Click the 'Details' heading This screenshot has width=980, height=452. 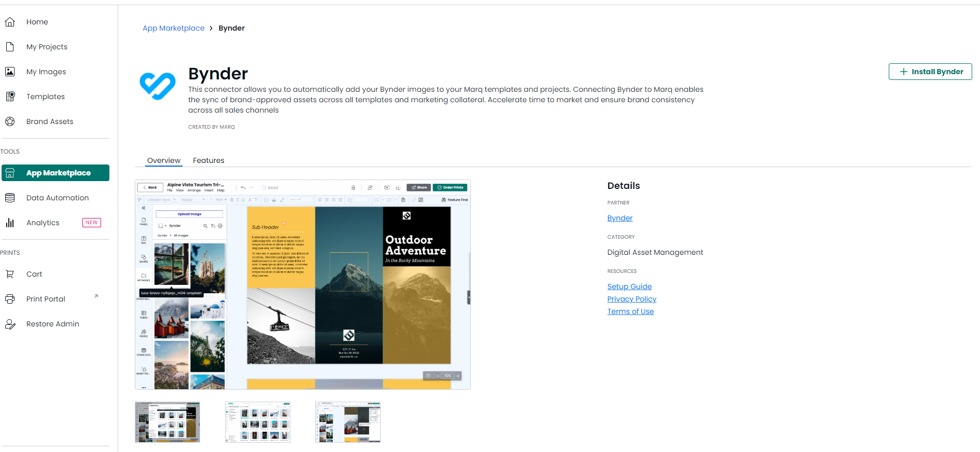tap(623, 186)
